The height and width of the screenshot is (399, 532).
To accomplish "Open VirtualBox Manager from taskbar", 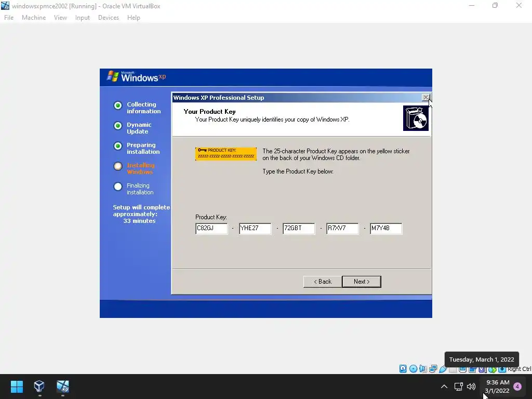I will pyautogui.click(x=39, y=386).
